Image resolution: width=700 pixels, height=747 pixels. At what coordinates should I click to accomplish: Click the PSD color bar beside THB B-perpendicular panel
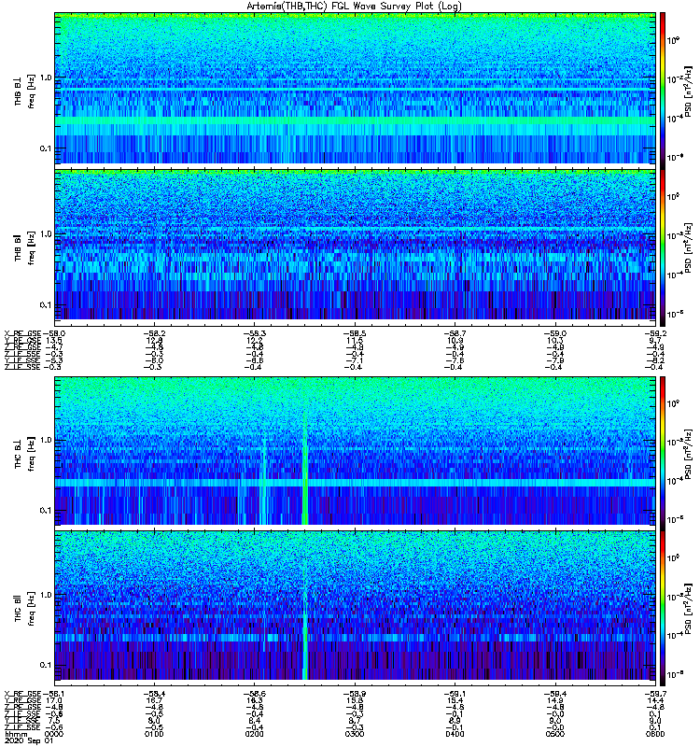(x=663, y=91)
